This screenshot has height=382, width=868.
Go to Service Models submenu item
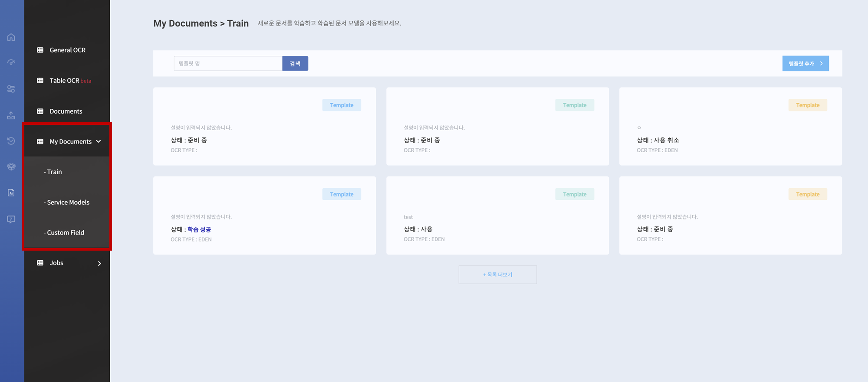[x=67, y=202]
